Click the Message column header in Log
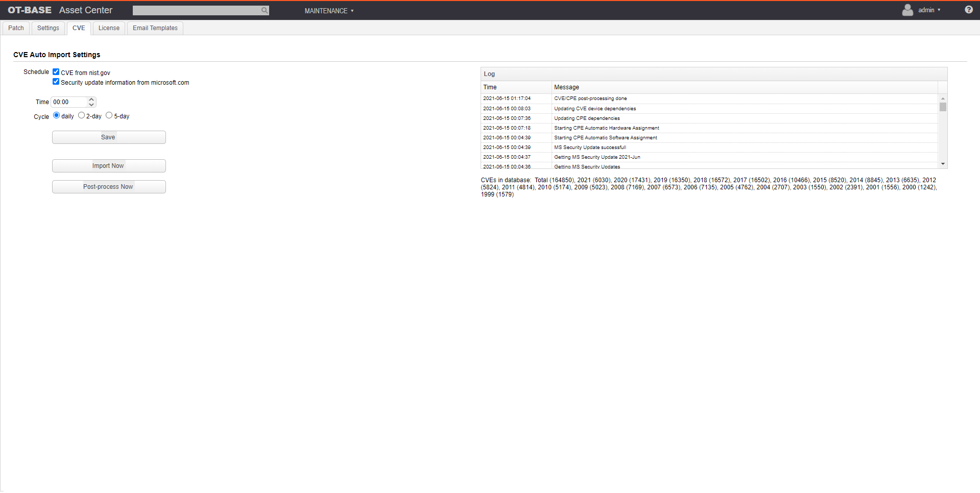 click(745, 87)
